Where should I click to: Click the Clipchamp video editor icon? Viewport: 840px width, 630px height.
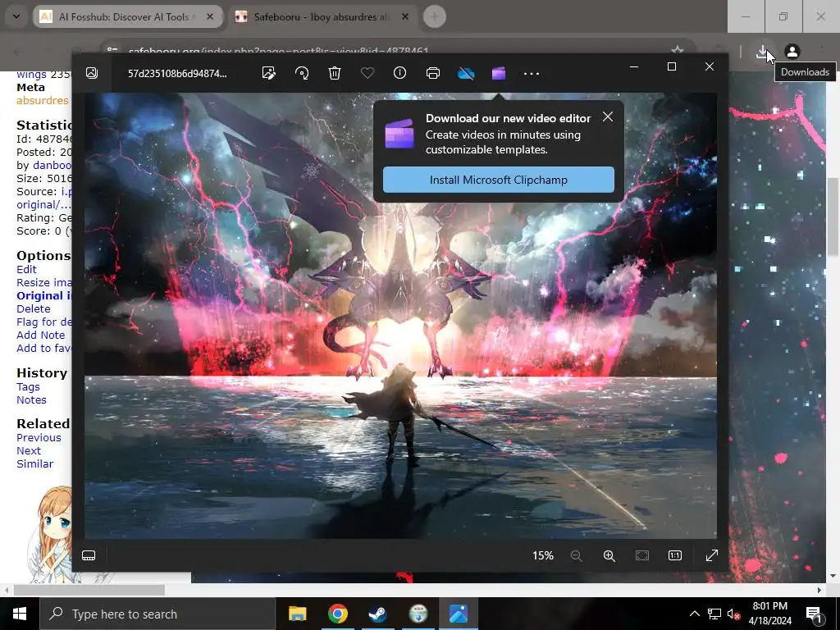pos(499,73)
